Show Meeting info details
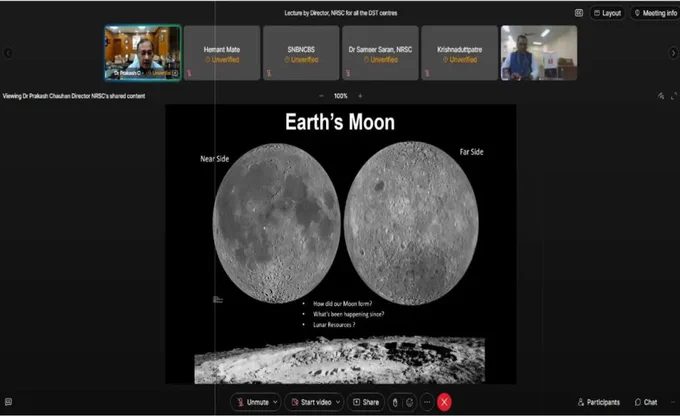680x416 pixels. click(x=656, y=13)
